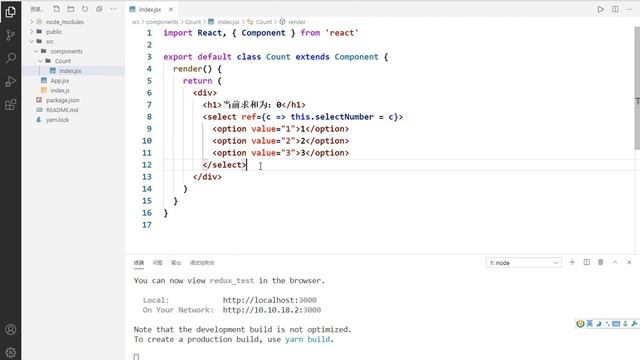Open the Explorer view in activity bar
Viewport: 640px width, 360px height.
tap(11, 12)
